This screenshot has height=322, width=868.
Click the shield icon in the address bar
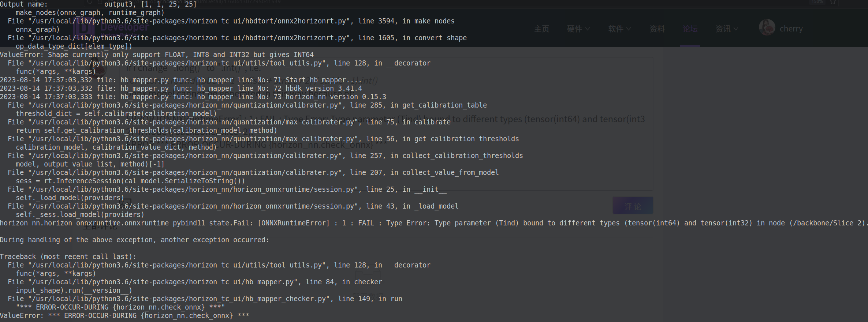coord(90,2)
